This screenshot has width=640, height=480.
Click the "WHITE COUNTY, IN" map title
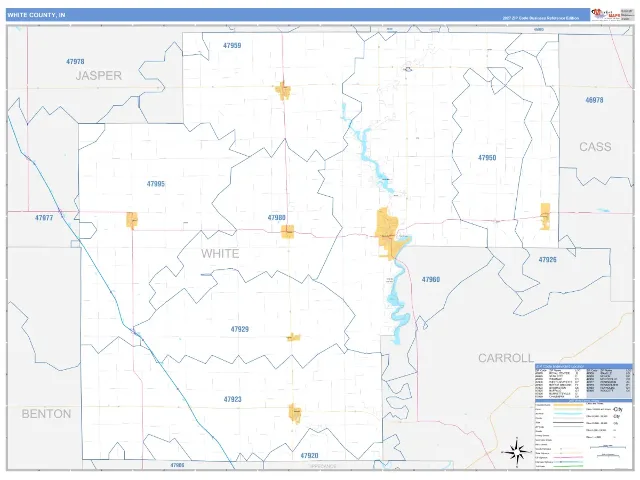coord(36,15)
